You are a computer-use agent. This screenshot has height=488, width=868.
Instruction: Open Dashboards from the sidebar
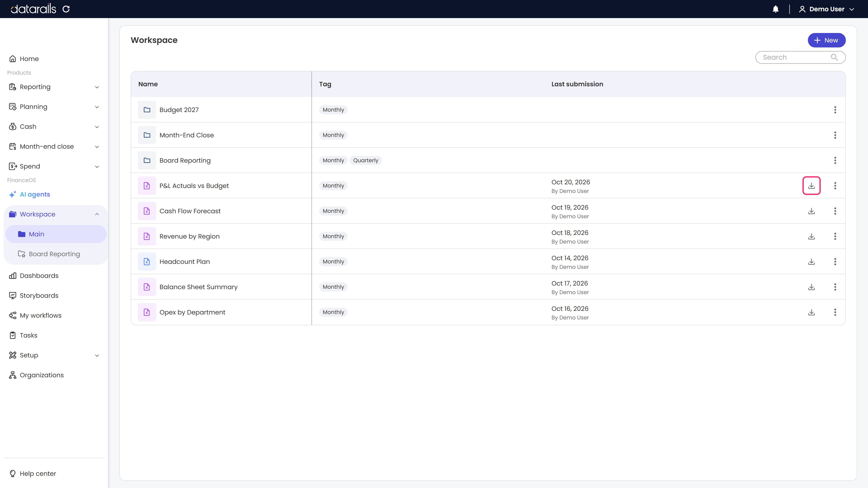[x=34, y=275]
